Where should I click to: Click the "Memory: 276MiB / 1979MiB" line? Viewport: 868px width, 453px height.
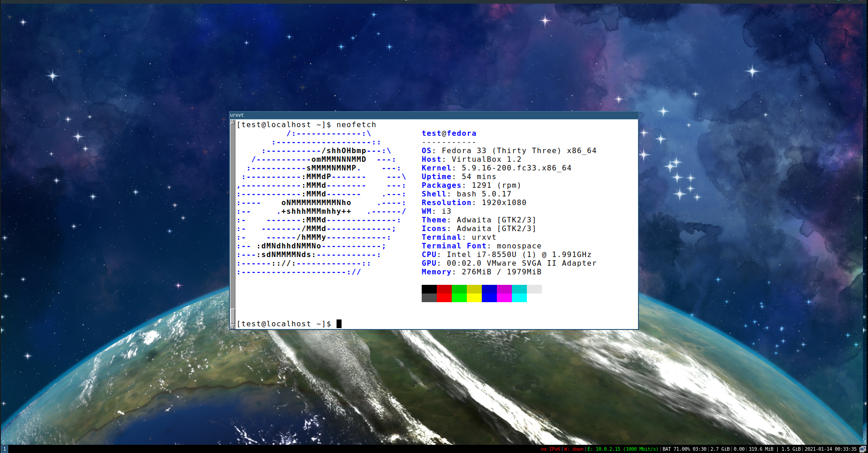pos(482,272)
